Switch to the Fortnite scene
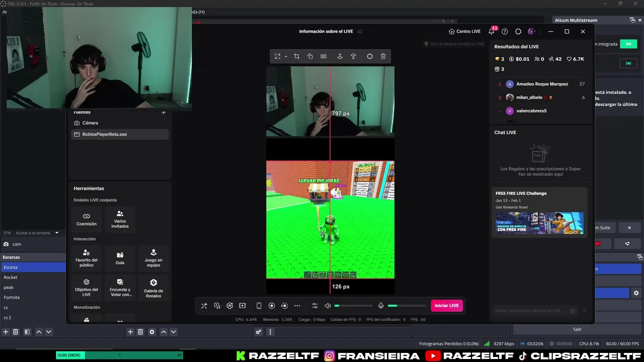The width and height of the screenshot is (644, 362). pos(33,298)
